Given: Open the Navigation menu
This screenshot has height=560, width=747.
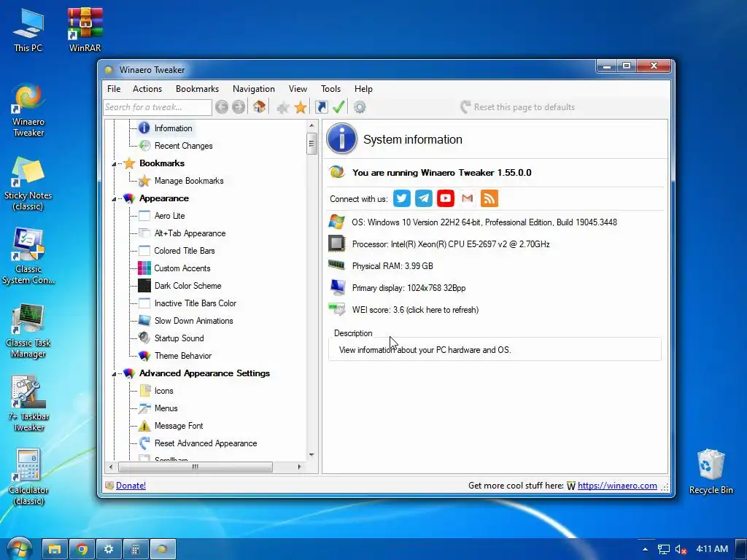Looking at the screenshot, I should pyautogui.click(x=253, y=88).
